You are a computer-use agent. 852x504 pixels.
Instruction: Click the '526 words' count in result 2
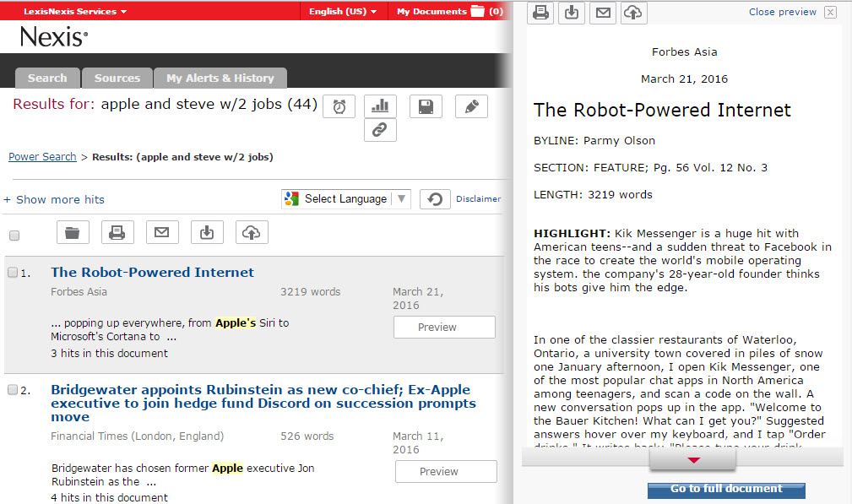pyautogui.click(x=307, y=436)
